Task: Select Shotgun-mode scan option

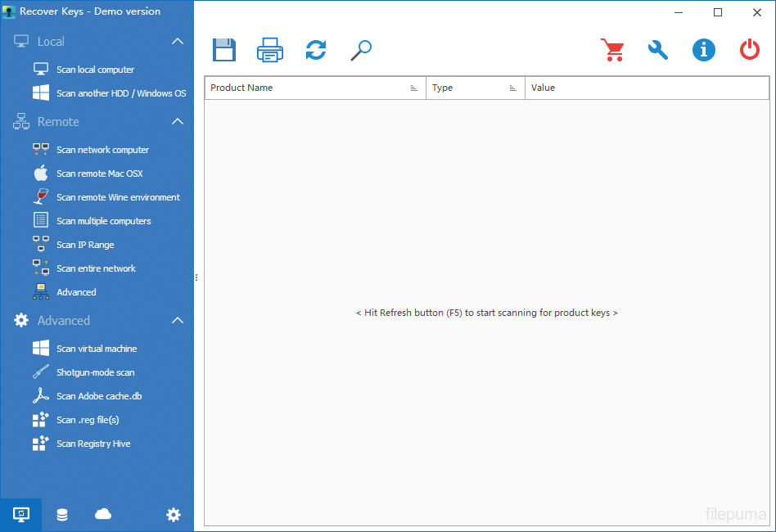Action: [95, 372]
